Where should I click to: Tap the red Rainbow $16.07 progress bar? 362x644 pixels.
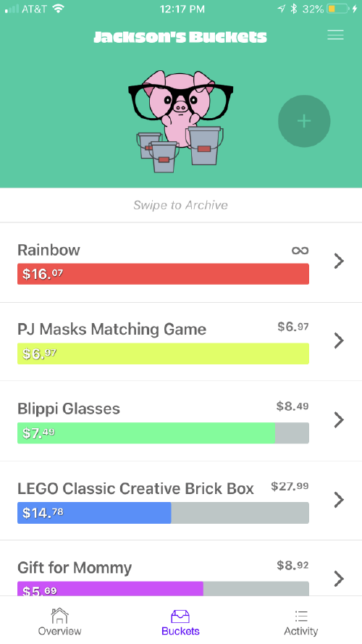tap(163, 274)
